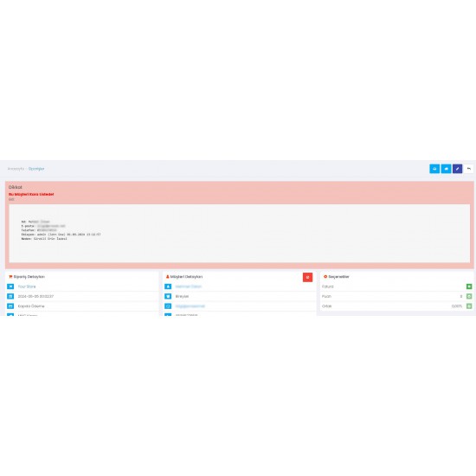476x476 pixels.
Task: Click the green button in the Ortak row
Action: coord(469,306)
